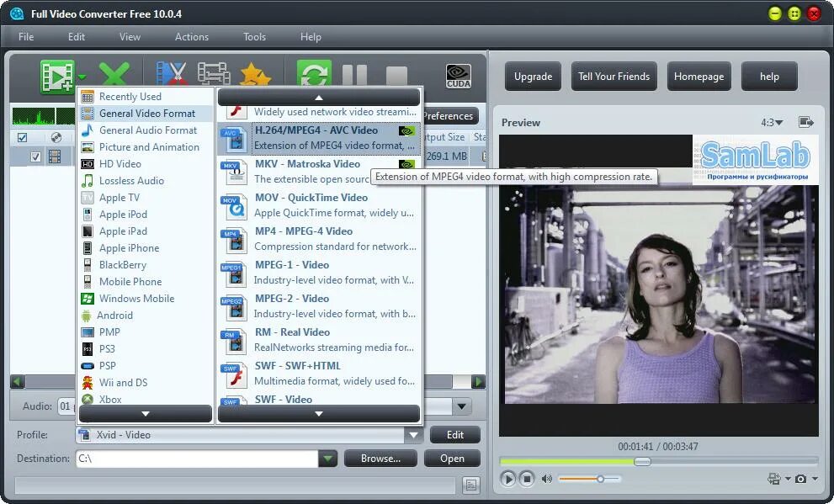Open the View menu
This screenshot has height=504, width=834.
point(130,37)
